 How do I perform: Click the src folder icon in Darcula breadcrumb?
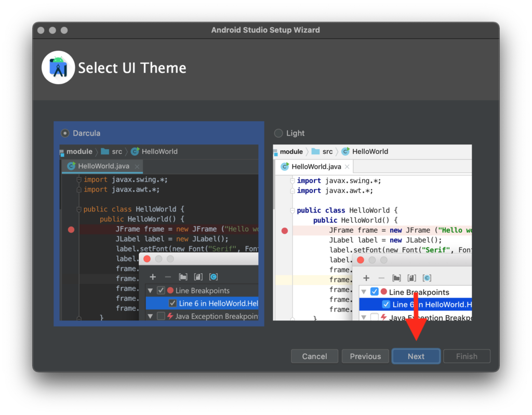(105, 151)
